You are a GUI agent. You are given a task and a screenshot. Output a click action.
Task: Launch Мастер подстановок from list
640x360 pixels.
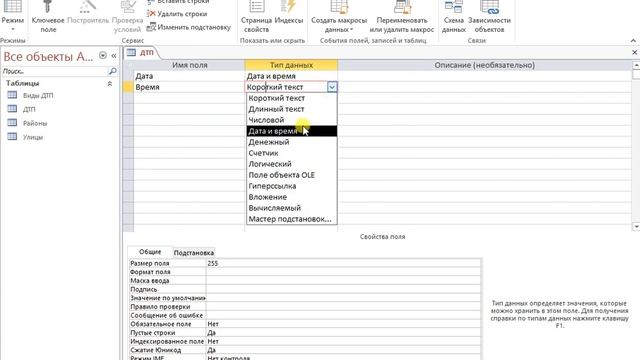click(x=291, y=219)
